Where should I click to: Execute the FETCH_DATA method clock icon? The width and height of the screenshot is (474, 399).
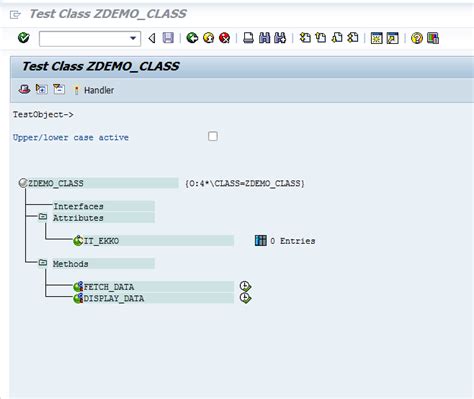pos(245,286)
